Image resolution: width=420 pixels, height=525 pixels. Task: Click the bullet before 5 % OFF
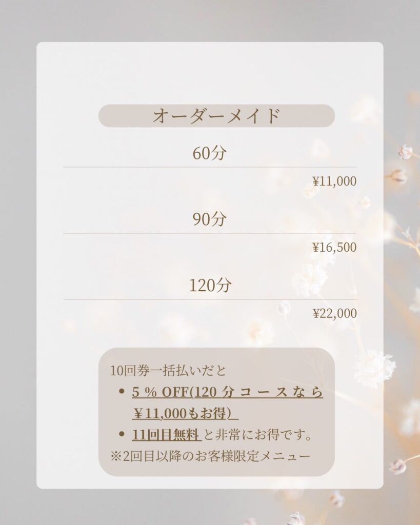coord(122,392)
